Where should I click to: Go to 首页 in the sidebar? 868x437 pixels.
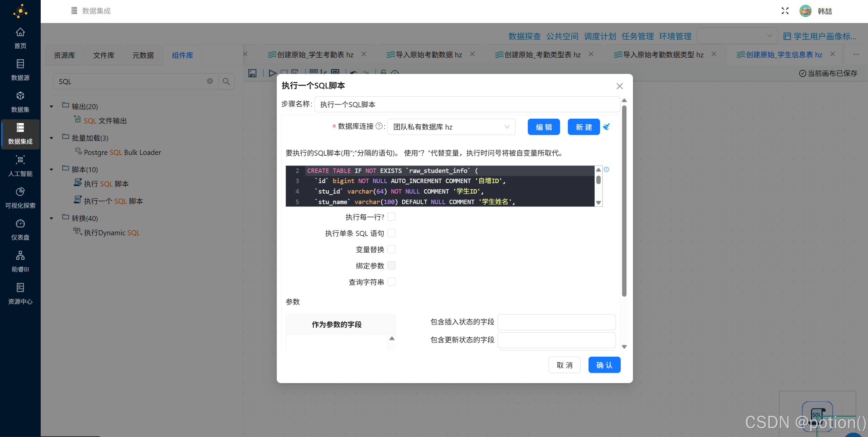20,38
